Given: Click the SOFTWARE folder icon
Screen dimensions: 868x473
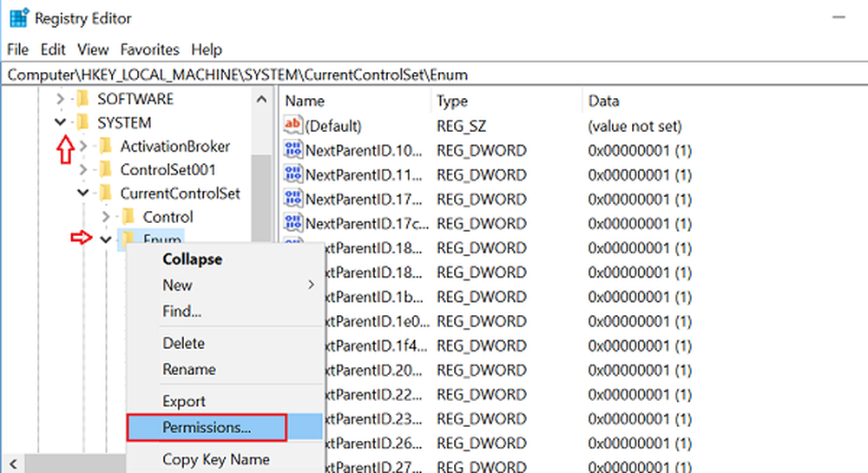Looking at the screenshot, I should tap(82, 99).
